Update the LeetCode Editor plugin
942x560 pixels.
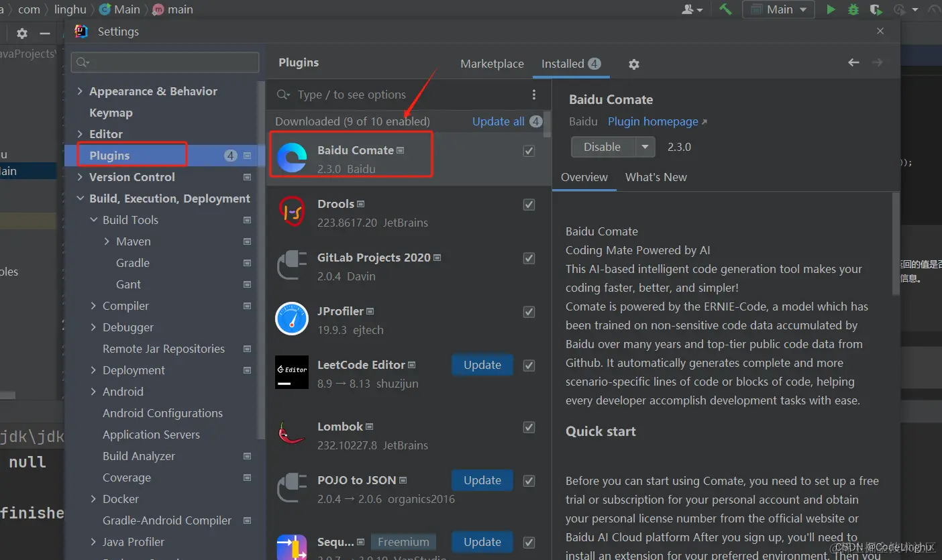482,365
